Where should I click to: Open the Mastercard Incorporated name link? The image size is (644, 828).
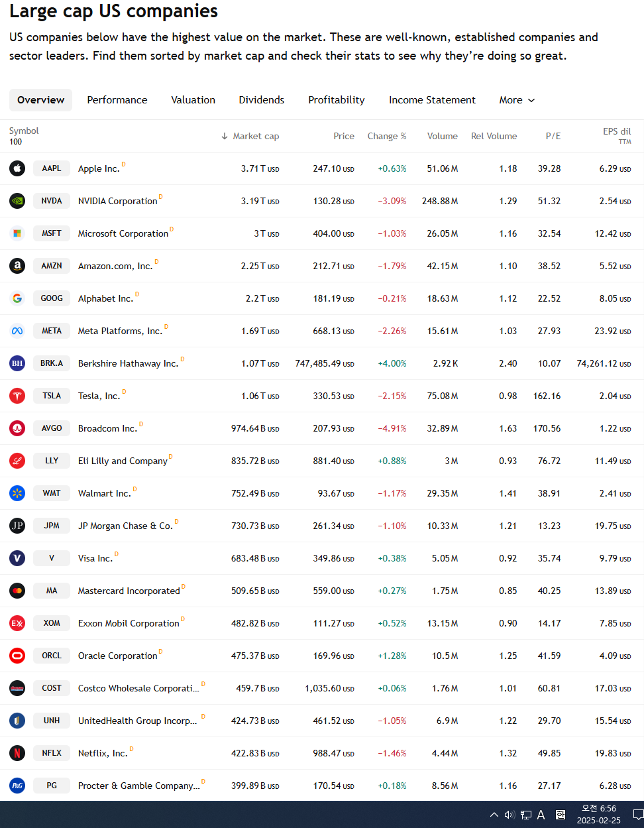point(129,591)
